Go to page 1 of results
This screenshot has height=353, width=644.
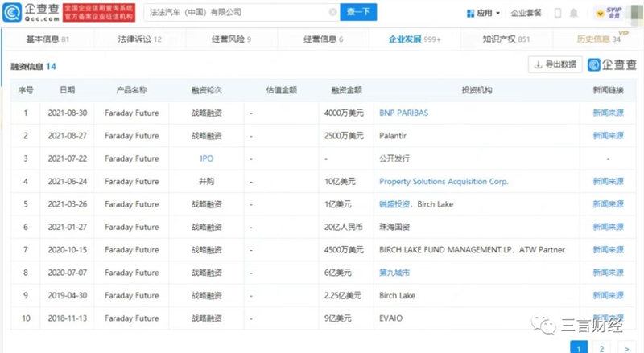point(579,347)
